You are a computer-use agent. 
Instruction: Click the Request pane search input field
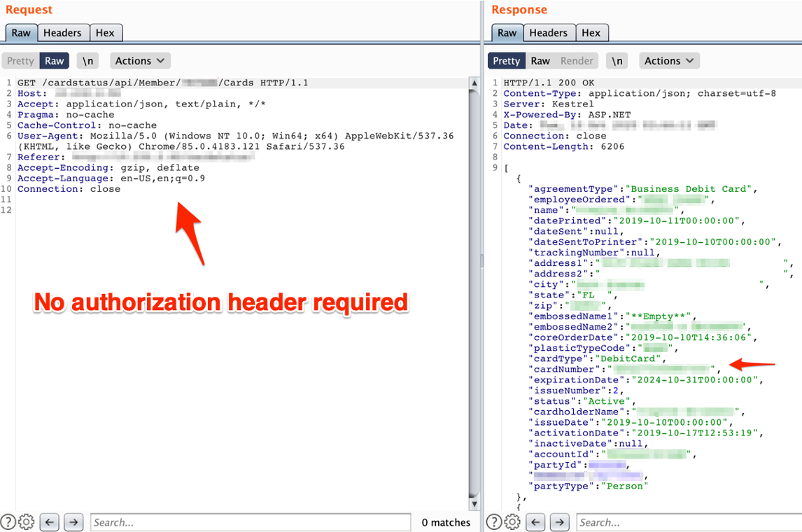click(x=250, y=522)
